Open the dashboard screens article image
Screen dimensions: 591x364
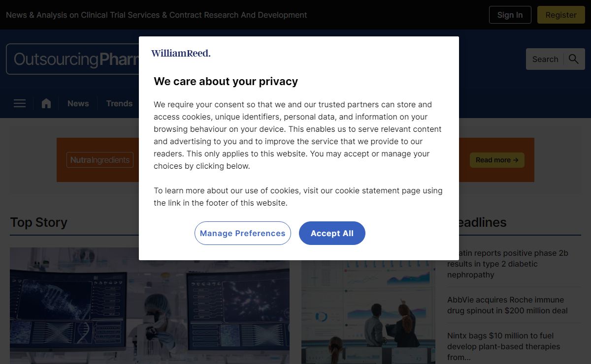tap(368, 312)
